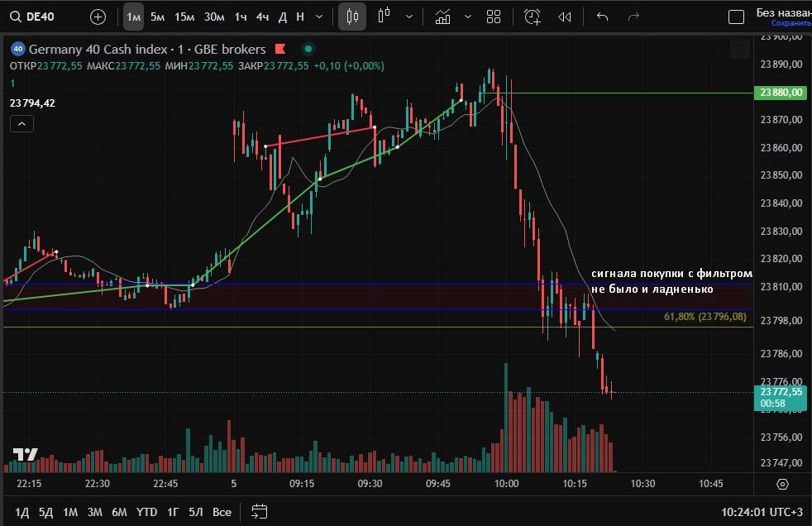
Task: Toggle the layout select square checkbox
Action: (x=735, y=17)
